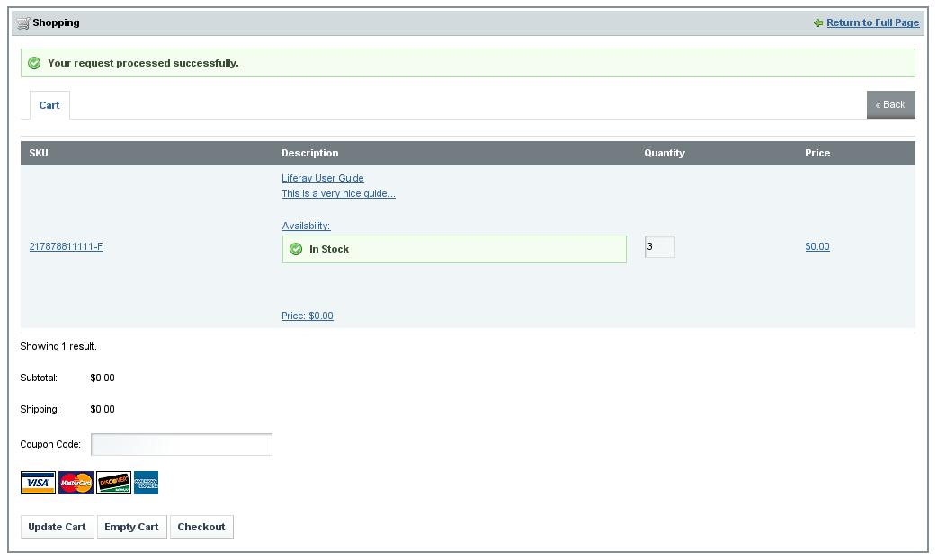This screenshot has height=560, width=937.
Task: Click the green return arrow icon
Action: (x=817, y=23)
